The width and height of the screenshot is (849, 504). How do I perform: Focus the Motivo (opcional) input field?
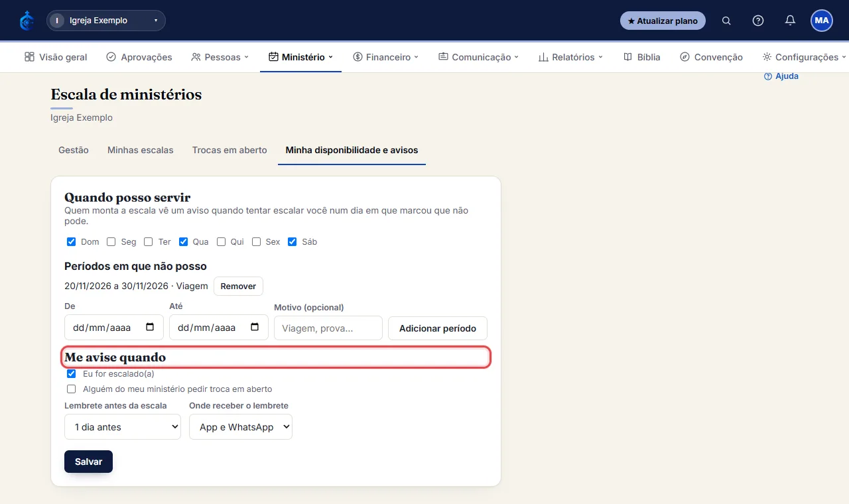[x=328, y=328]
